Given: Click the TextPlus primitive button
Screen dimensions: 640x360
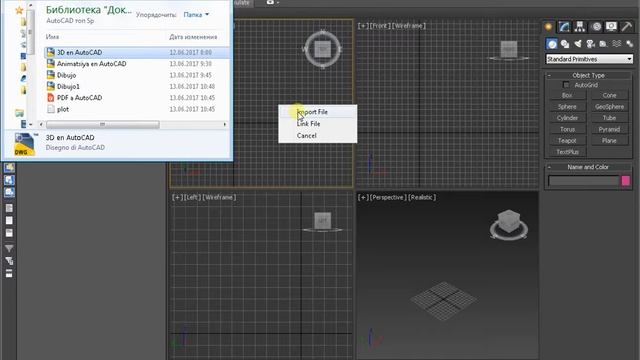Looking at the screenshot, I should point(567,152).
